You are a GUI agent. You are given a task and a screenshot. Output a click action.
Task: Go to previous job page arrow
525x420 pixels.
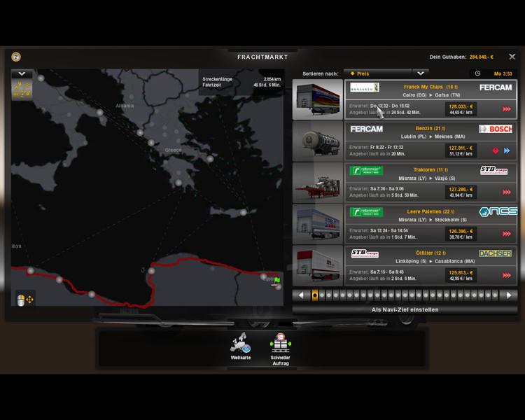point(301,295)
